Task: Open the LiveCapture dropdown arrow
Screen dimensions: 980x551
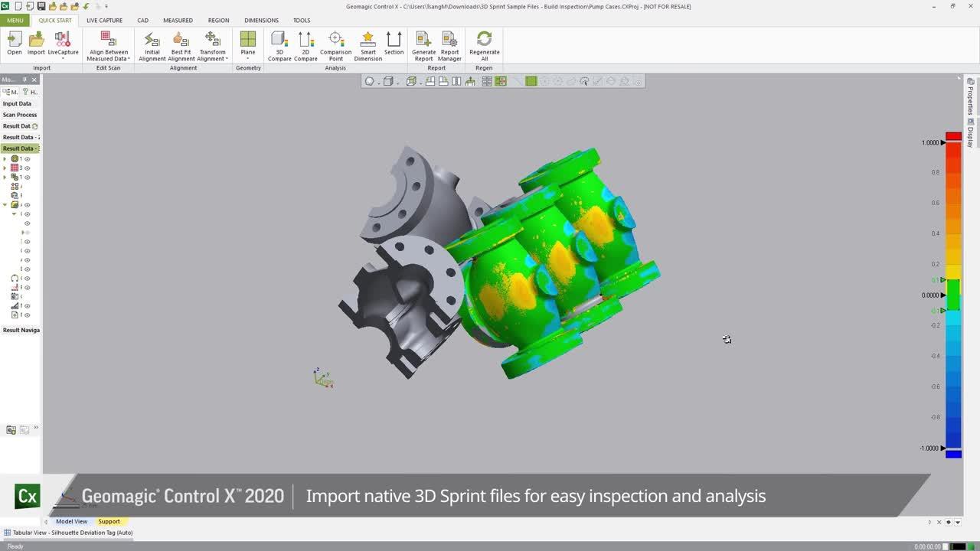Action: coord(63,59)
